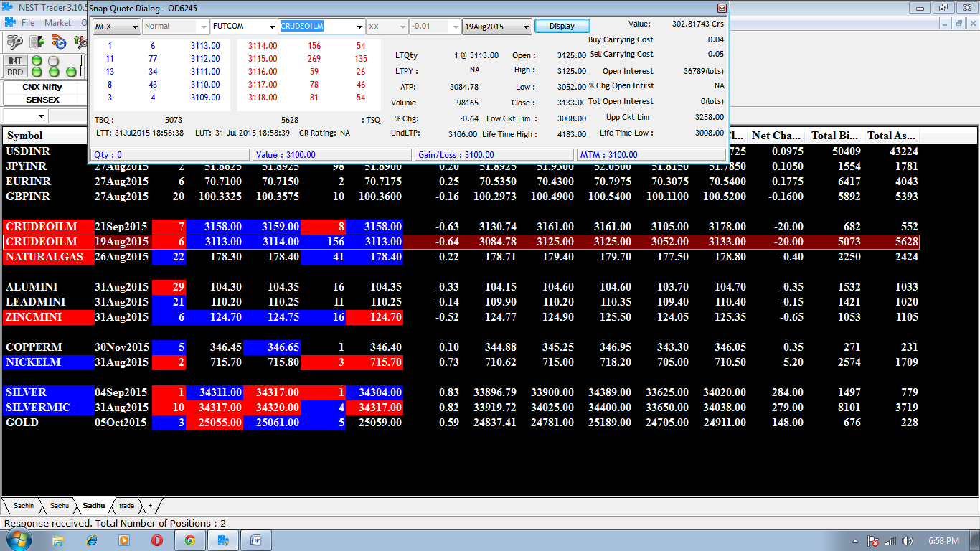Switch to the trade tab

126,506
